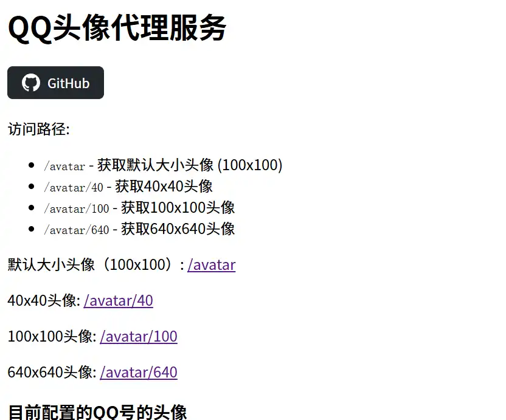Click the 获取100x100头像 list description

pyautogui.click(x=178, y=207)
